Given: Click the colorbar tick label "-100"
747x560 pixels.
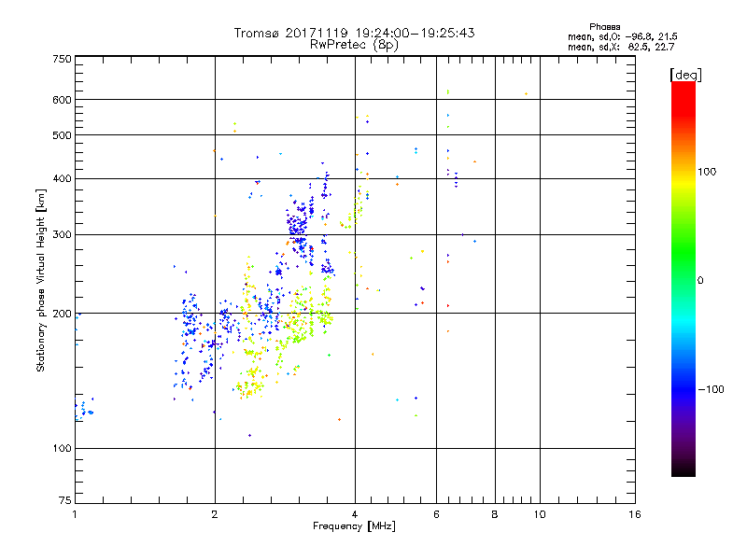Looking at the screenshot, I should (711, 389).
